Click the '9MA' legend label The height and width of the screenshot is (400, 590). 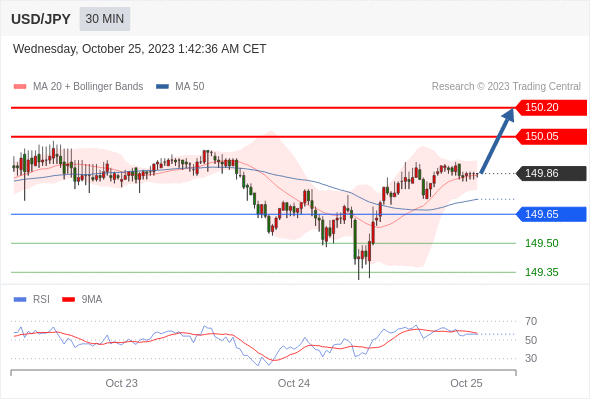point(91,300)
